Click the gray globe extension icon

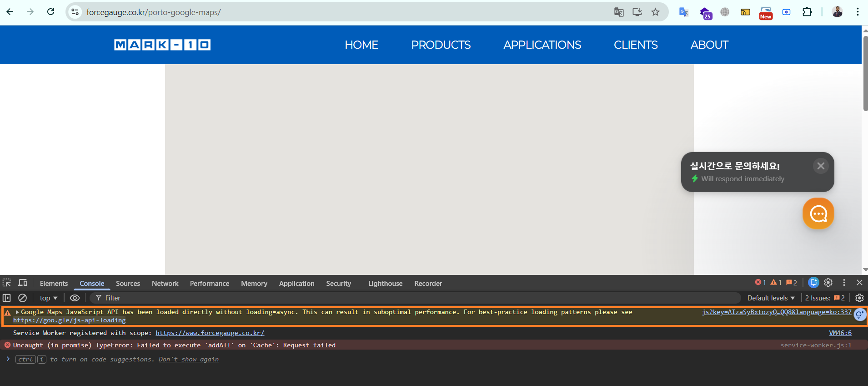pos(725,12)
